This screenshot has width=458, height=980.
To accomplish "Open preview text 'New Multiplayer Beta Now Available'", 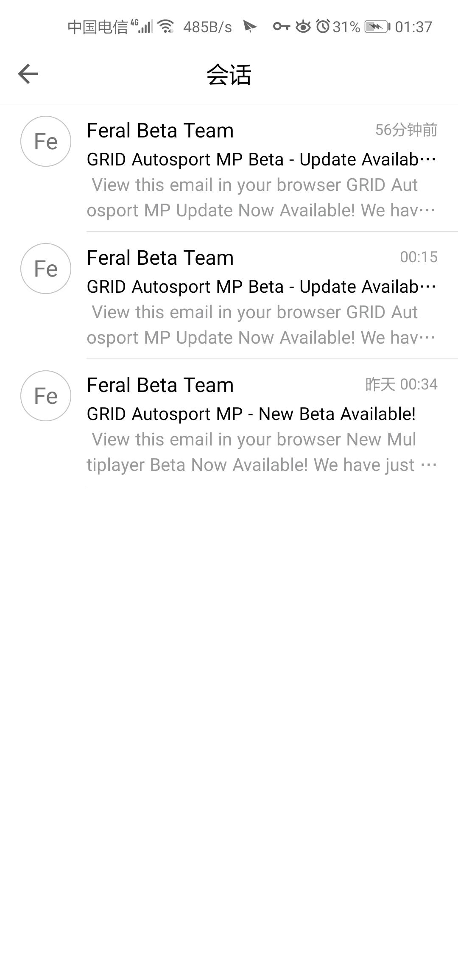I will point(262,452).
